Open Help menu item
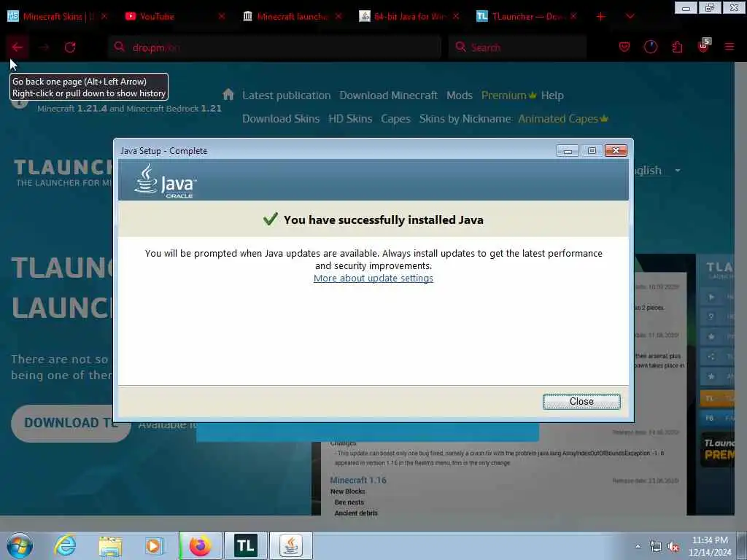 tap(552, 96)
